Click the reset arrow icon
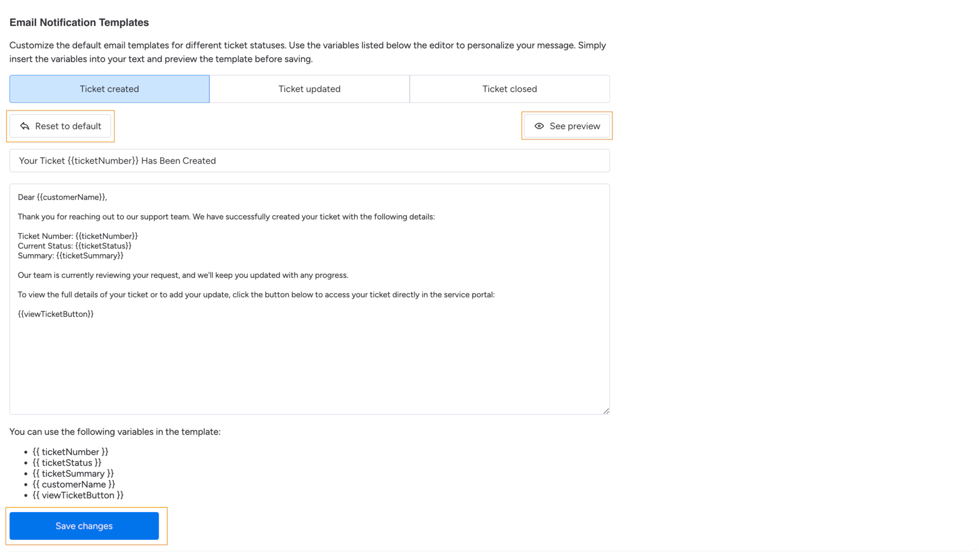This screenshot has width=980, height=553. coord(25,126)
